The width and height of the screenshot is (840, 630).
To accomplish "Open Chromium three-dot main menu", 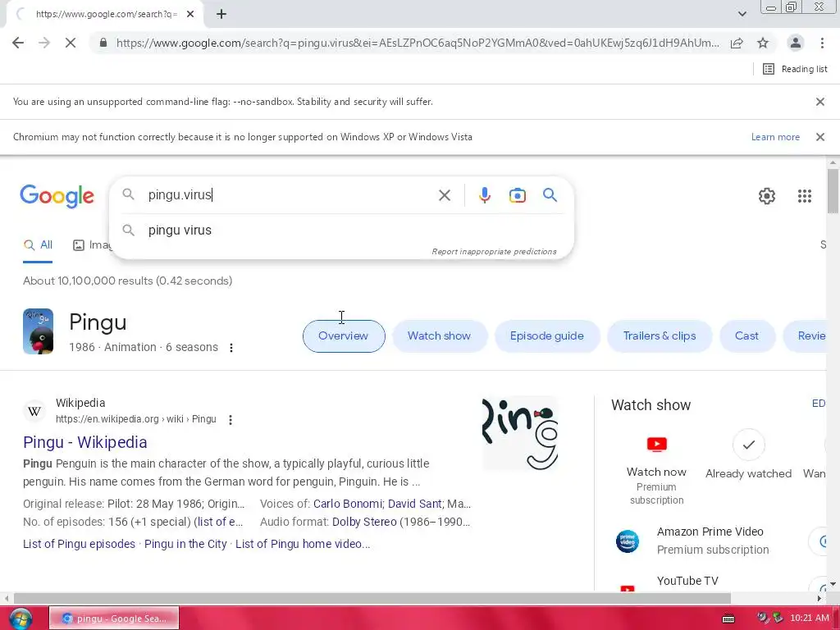I will point(822,43).
